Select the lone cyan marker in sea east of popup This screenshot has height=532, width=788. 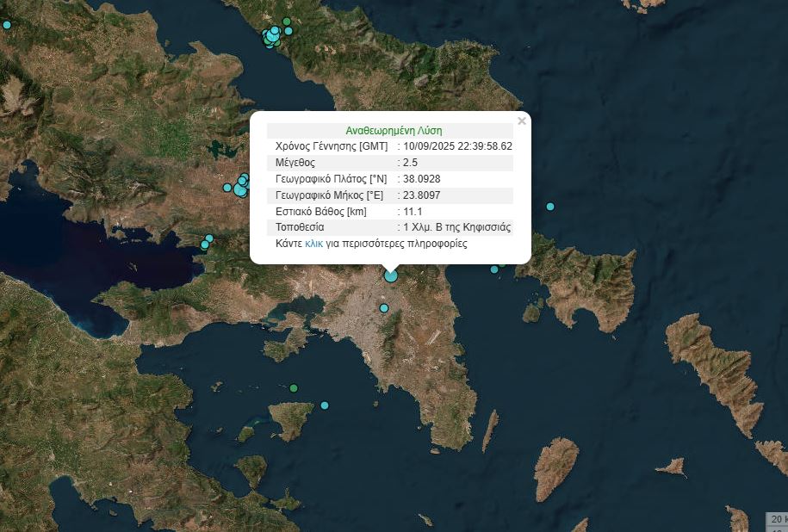click(550, 206)
